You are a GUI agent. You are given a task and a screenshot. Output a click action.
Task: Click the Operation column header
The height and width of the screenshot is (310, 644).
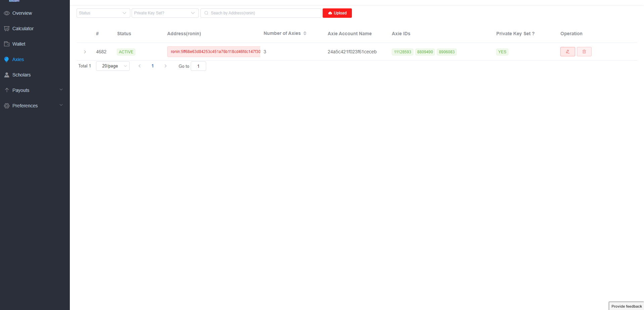[x=571, y=34]
